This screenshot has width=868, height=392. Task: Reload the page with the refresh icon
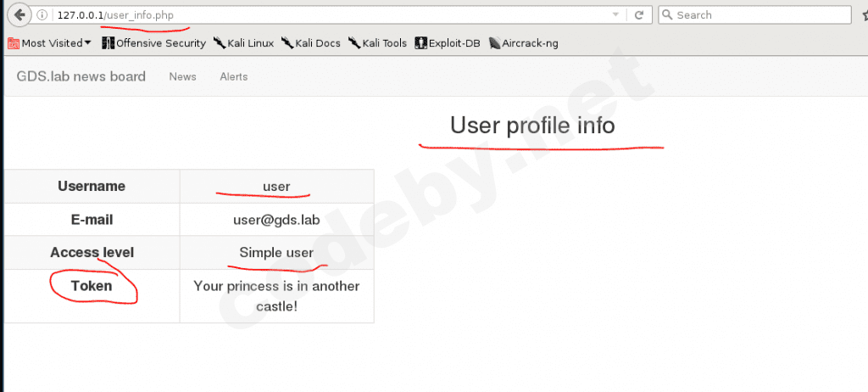639,15
